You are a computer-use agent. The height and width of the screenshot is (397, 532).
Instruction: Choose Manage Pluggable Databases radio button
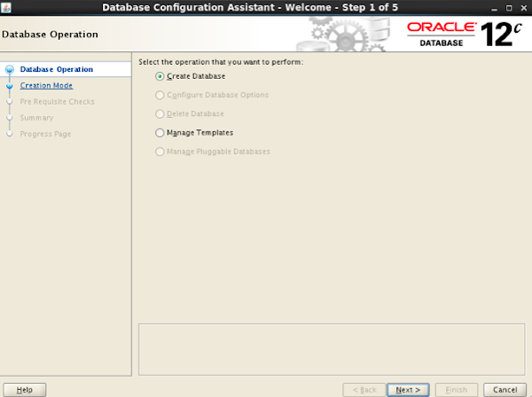tap(160, 152)
